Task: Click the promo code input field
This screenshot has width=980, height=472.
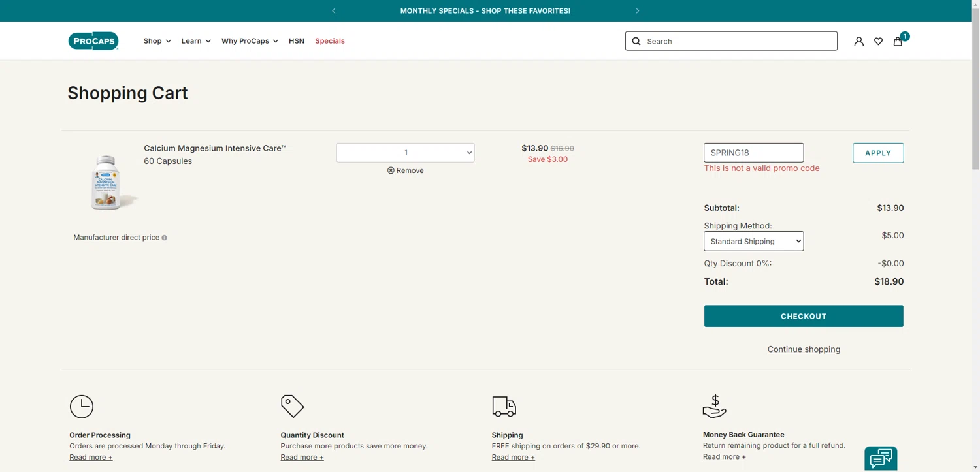Action: coord(754,153)
